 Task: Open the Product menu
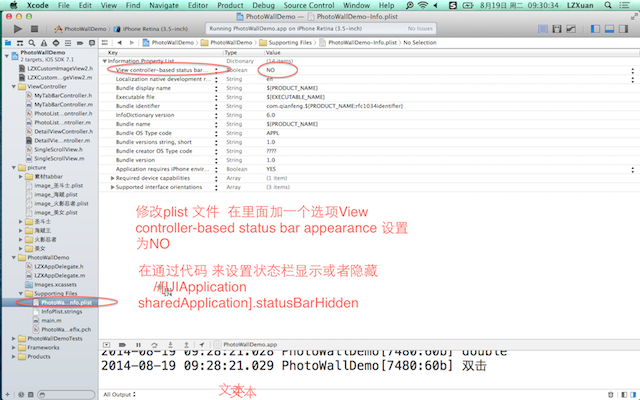(230, 5)
